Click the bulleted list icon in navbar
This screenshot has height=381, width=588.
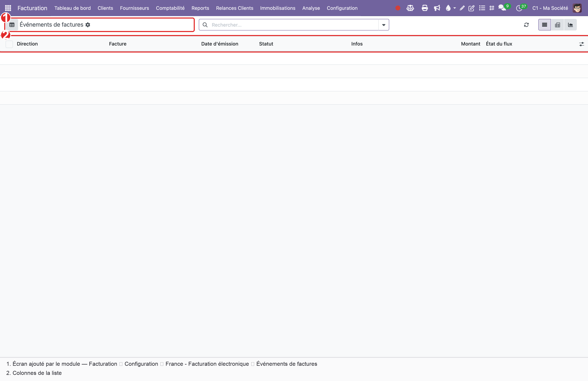[x=482, y=8]
